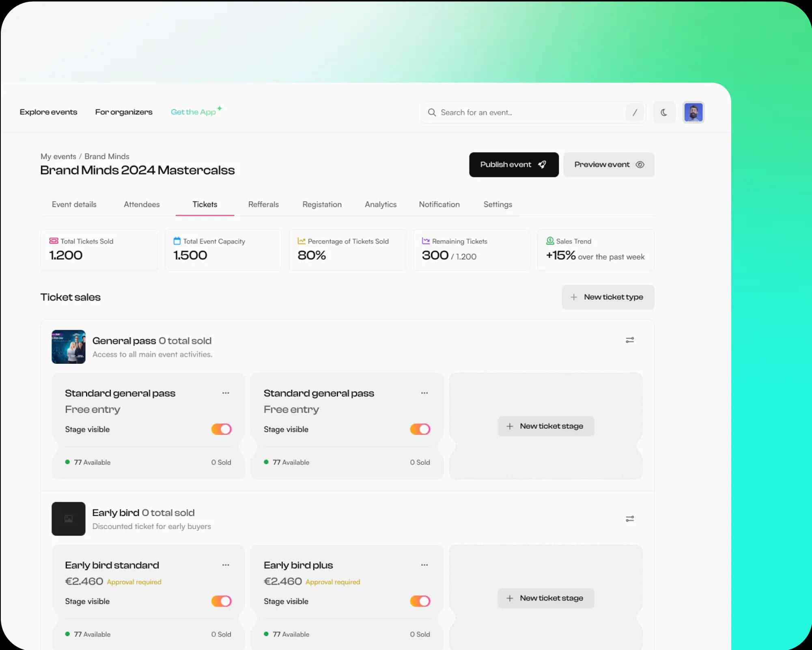
Task: Open the Refferals tab
Action: pos(263,204)
